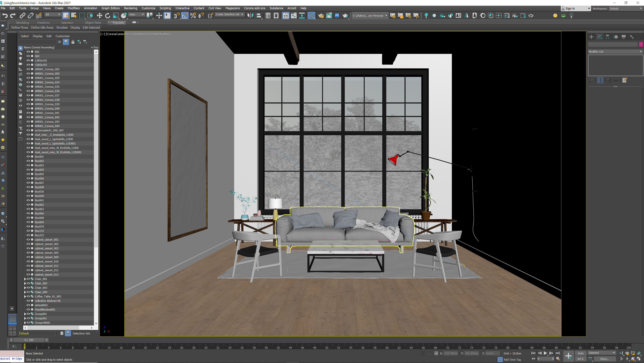This screenshot has height=363, width=644.
Task: Open the Material Editor icon
Action: pos(311,15)
